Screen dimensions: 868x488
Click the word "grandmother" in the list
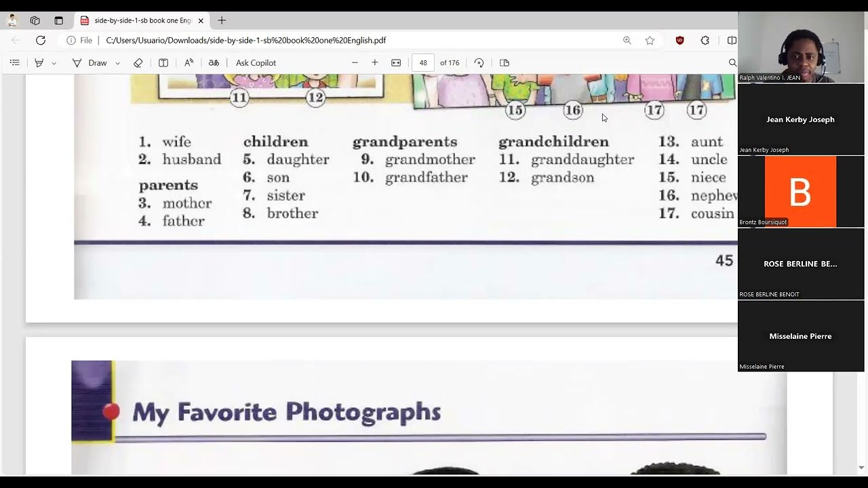(x=430, y=160)
